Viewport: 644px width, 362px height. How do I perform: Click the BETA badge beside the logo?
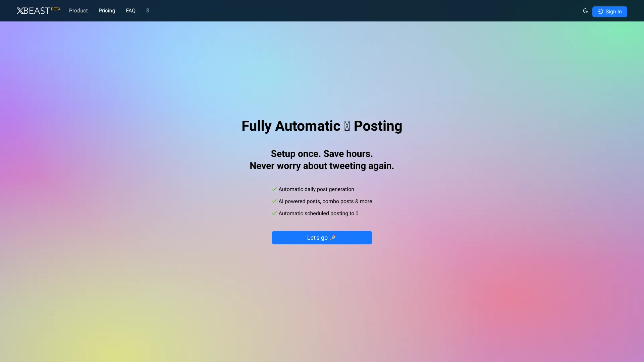[56, 9]
